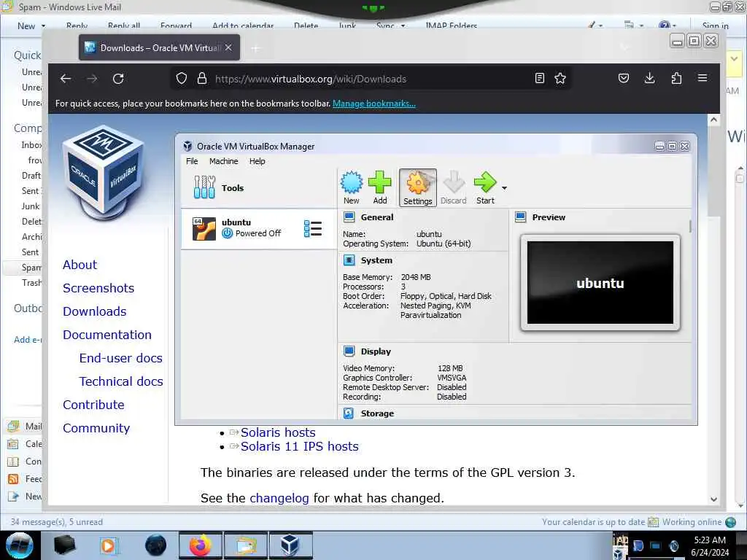Select the Junk folder in Windows Live Mail
747x560 pixels.
(x=30, y=206)
